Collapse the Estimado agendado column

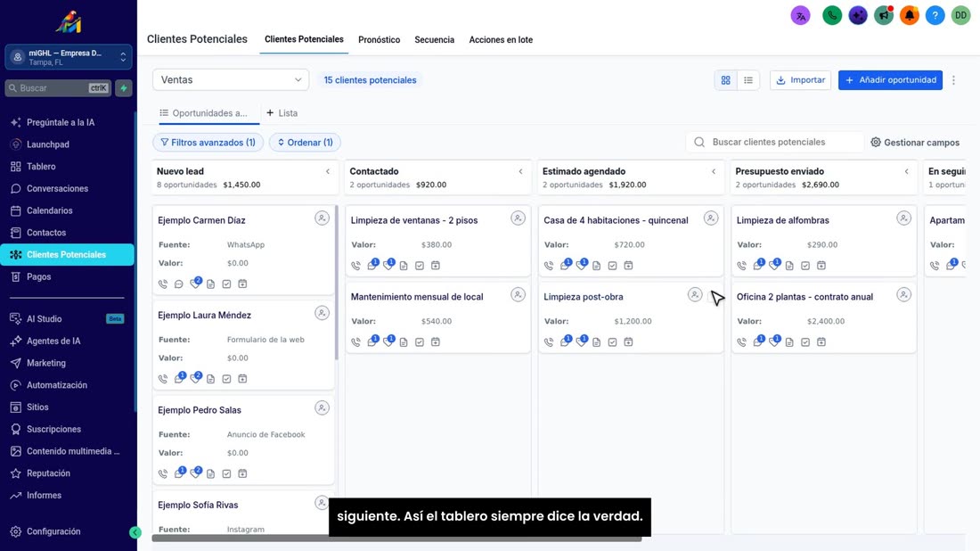[x=714, y=171]
